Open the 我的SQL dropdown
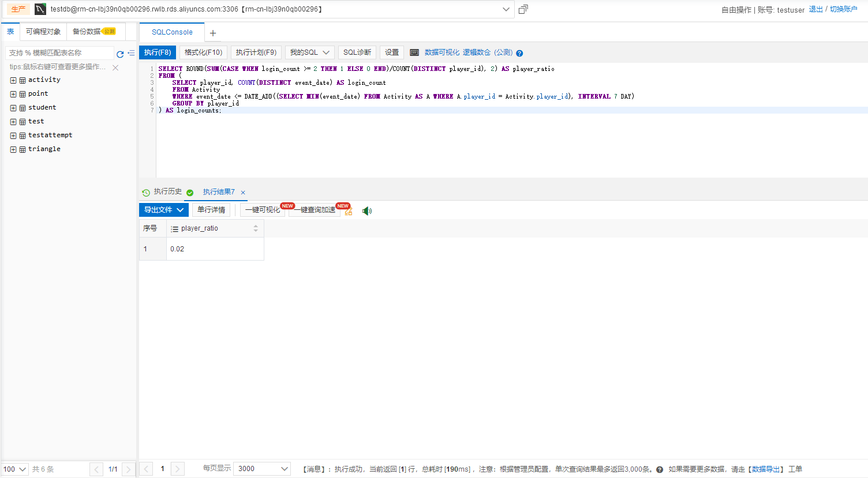Image resolution: width=868 pixels, height=478 pixels. tap(310, 52)
